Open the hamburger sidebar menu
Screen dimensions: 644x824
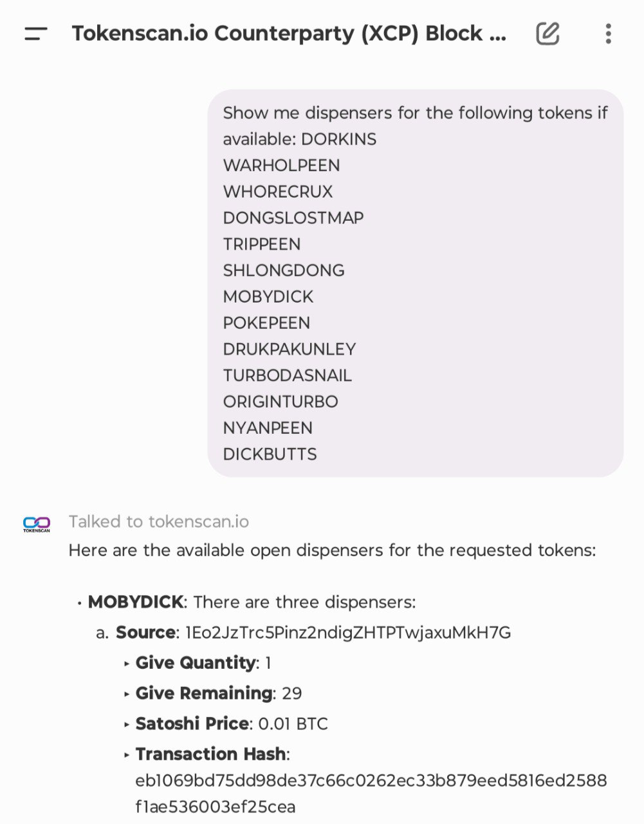coord(36,33)
